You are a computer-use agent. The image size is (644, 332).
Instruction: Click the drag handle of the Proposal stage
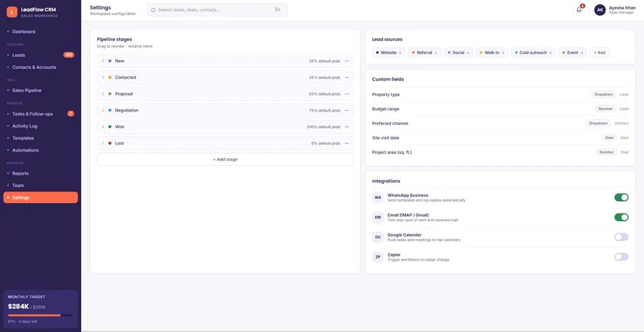click(102, 93)
